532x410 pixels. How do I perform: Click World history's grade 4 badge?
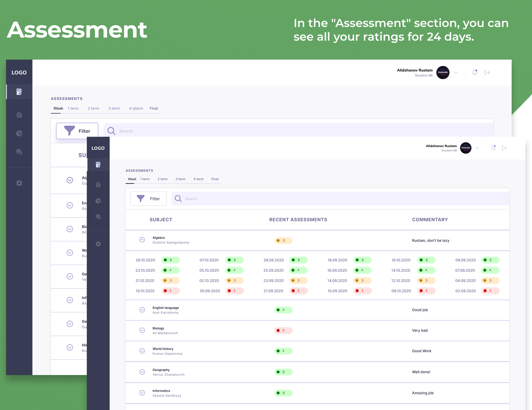[x=283, y=351]
